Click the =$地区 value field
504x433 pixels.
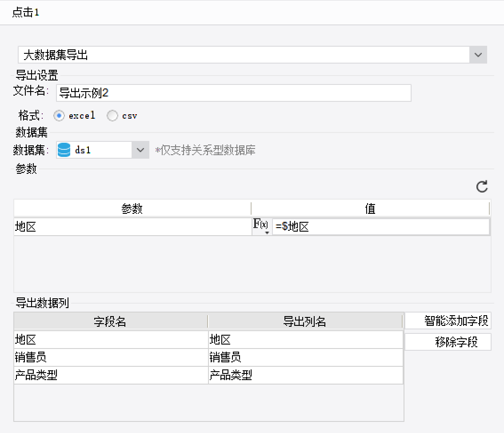(x=381, y=227)
